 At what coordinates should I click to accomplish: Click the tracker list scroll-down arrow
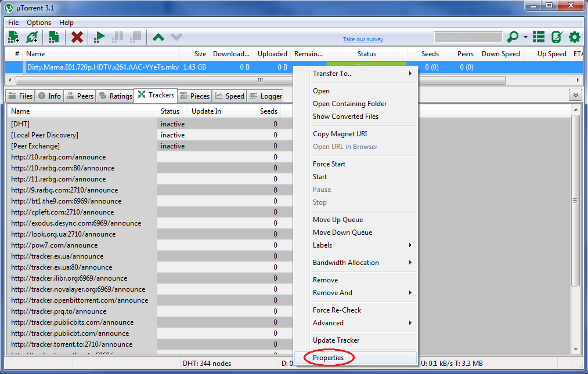pos(576,350)
